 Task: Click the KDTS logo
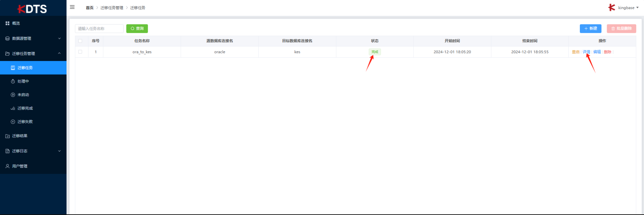coord(33,9)
